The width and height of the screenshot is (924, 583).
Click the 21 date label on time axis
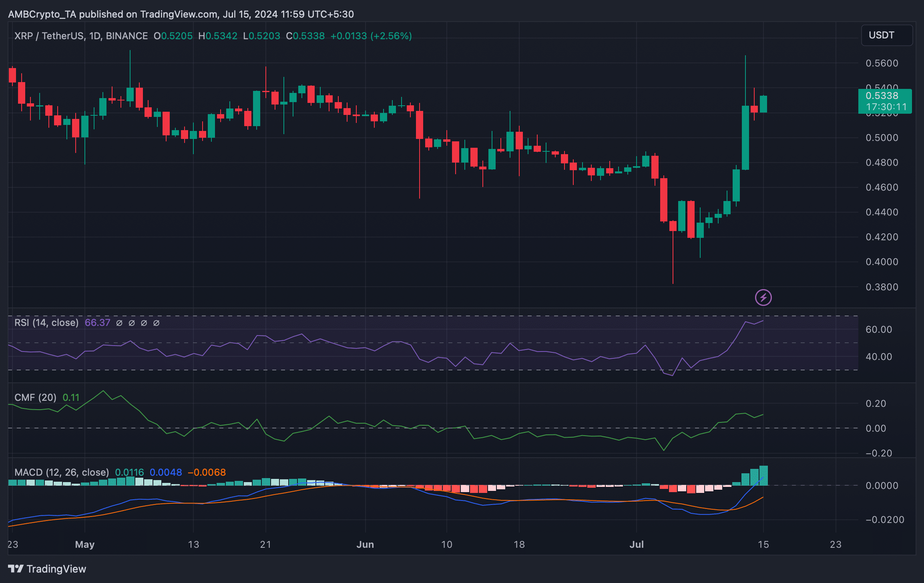coord(265,545)
